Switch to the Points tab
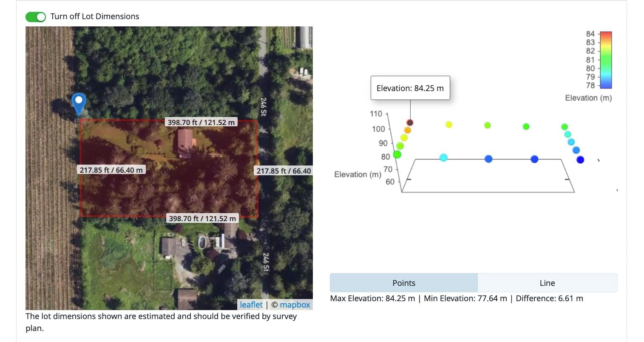This screenshot has height=342, width=644. [x=404, y=283]
